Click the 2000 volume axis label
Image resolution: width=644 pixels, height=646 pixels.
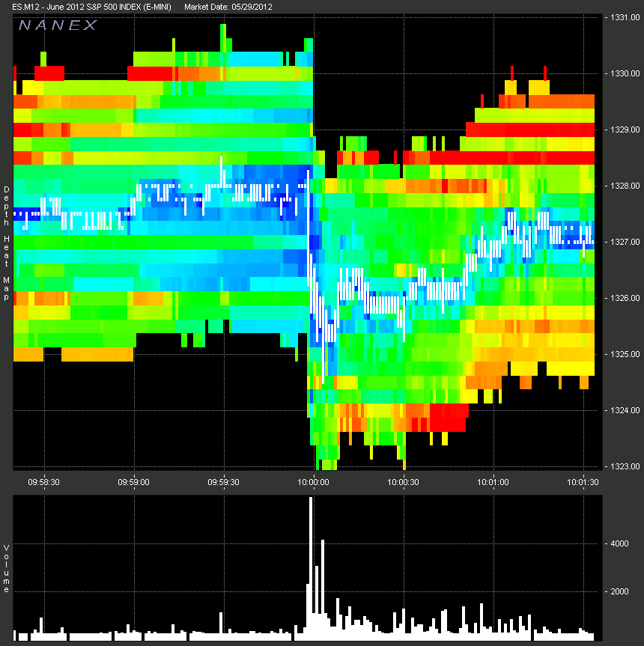point(619,591)
